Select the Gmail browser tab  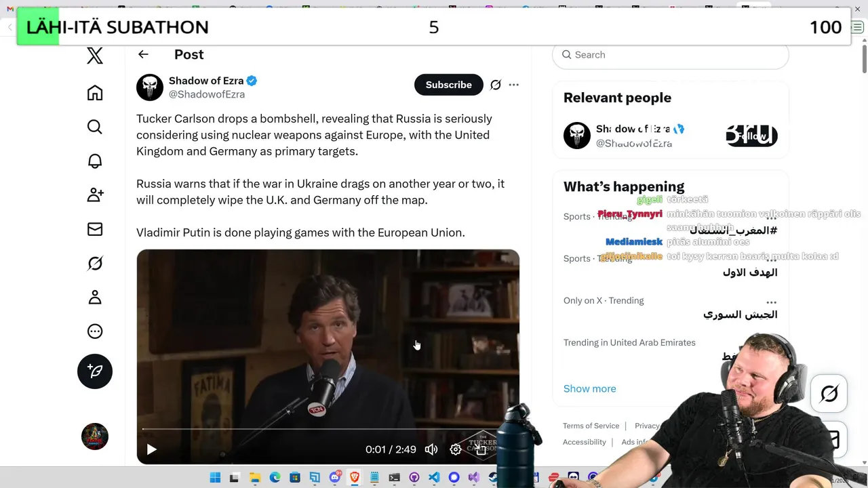point(9,9)
